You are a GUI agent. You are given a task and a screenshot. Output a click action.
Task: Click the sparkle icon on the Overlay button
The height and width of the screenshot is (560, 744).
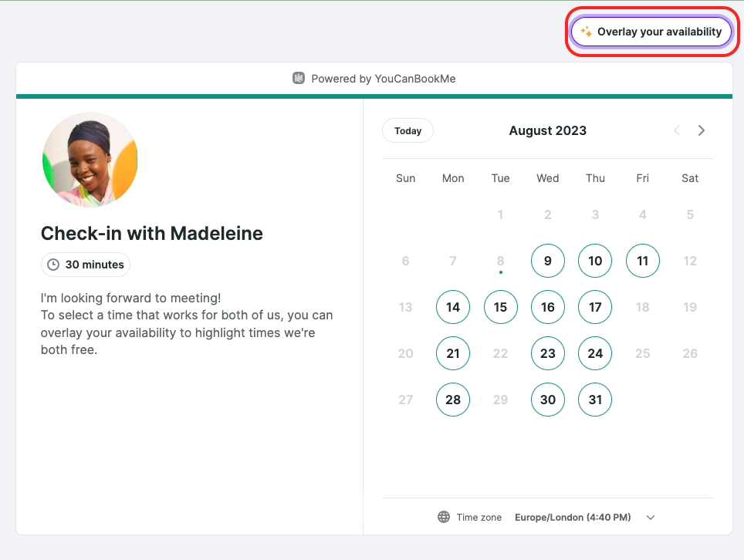[586, 32]
